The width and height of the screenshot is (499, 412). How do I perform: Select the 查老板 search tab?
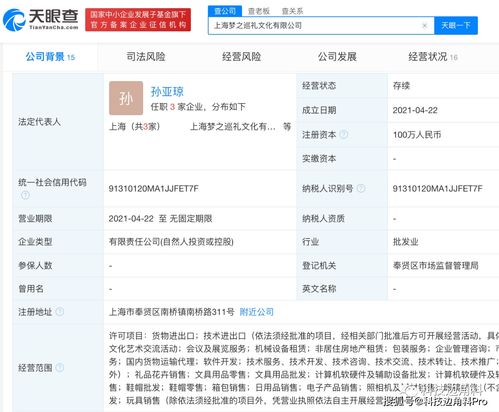(x=259, y=11)
